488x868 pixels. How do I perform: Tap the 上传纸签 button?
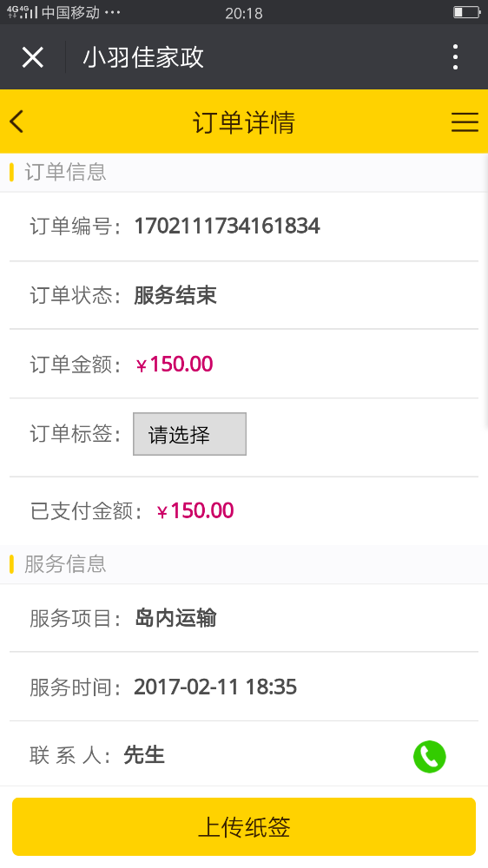(x=244, y=826)
